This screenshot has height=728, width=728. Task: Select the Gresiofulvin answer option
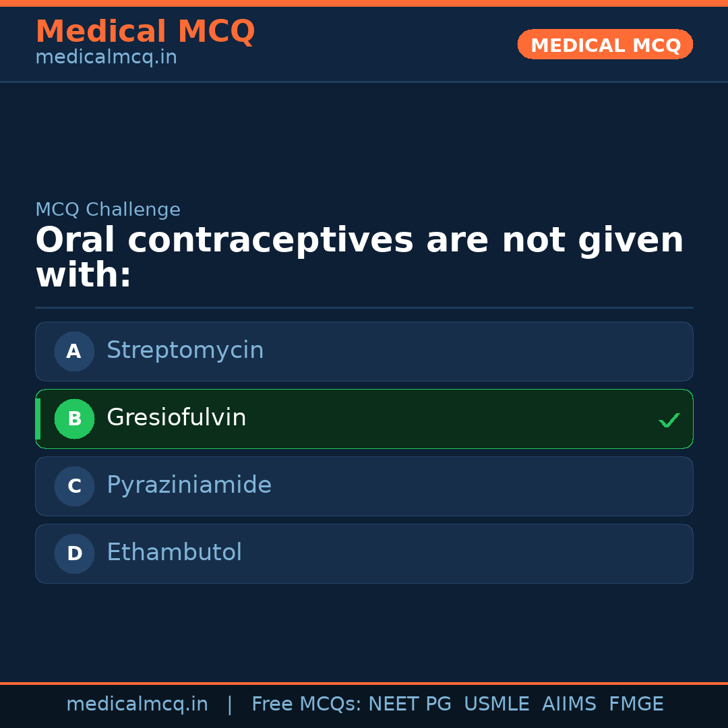[x=364, y=419]
